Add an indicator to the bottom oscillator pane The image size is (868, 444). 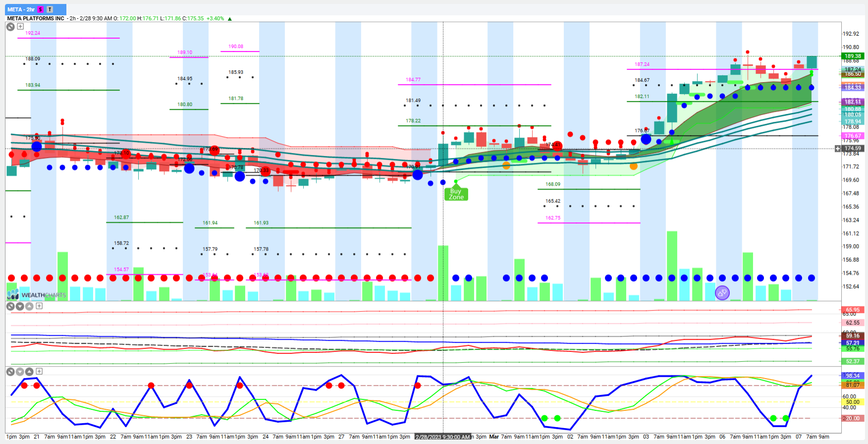click(39, 371)
